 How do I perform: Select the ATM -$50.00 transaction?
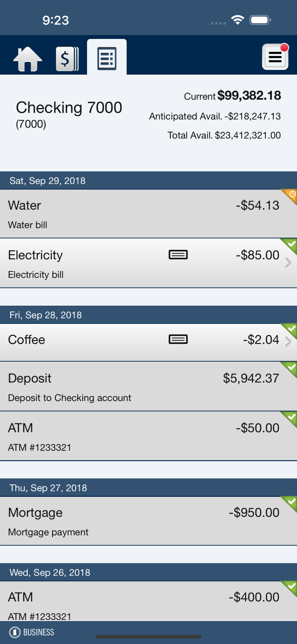tap(148, 436)
